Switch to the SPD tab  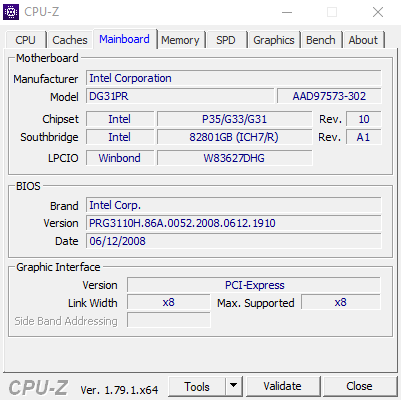pos(226,40)
